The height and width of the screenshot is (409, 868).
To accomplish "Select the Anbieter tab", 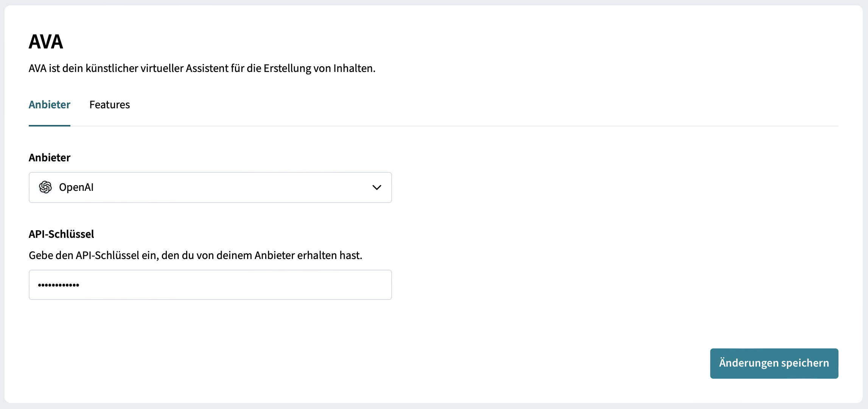I will click(50, 105).
